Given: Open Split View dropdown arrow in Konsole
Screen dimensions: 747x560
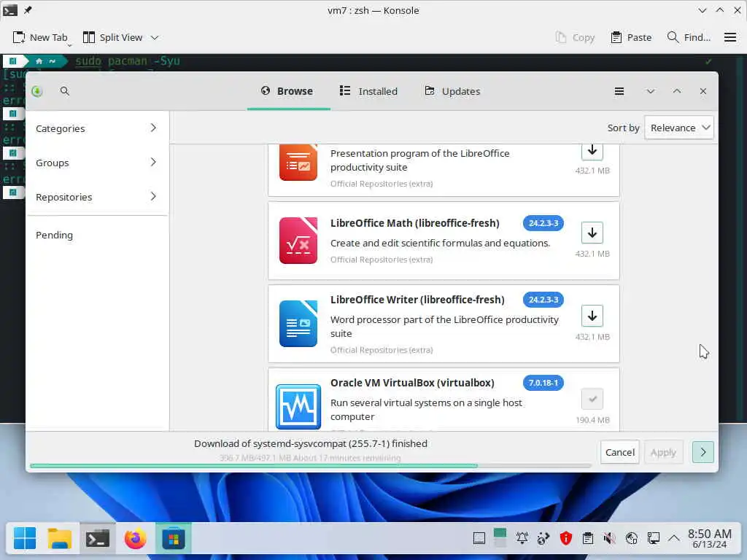Looking at the screenshot, I should [x=155, y=37].
